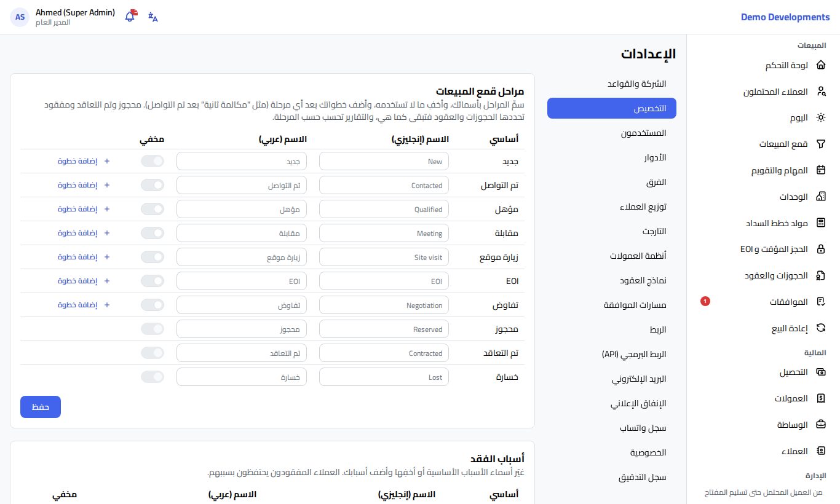Toggle hidden switch for مؤهل stage
Image resolution: width=840 pixels, height=504 pixels.
tap(153, 209)
